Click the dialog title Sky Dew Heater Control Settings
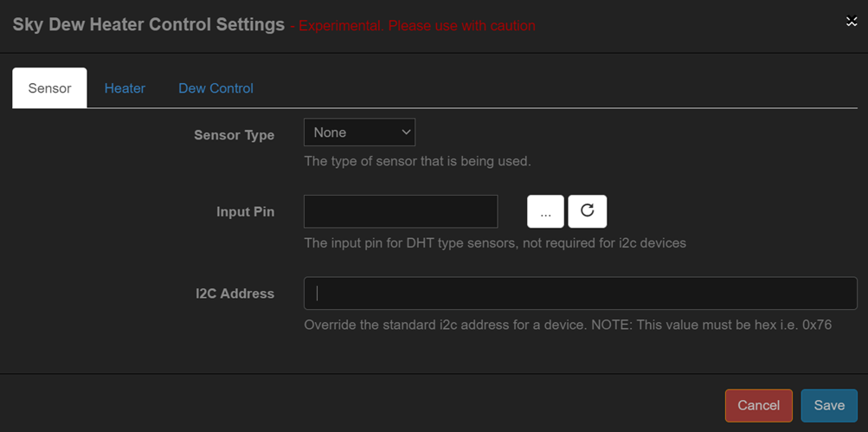The height and width of the screenshot is (432, 868). coord(148,24)
